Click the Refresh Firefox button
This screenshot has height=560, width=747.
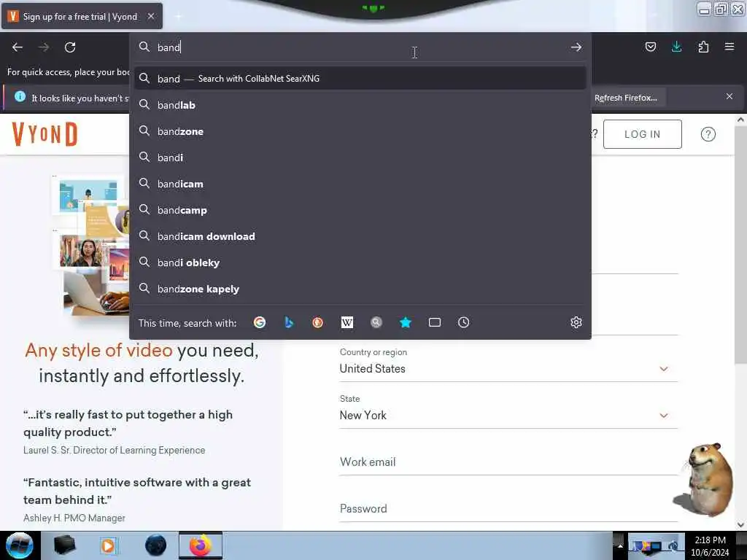625,98
